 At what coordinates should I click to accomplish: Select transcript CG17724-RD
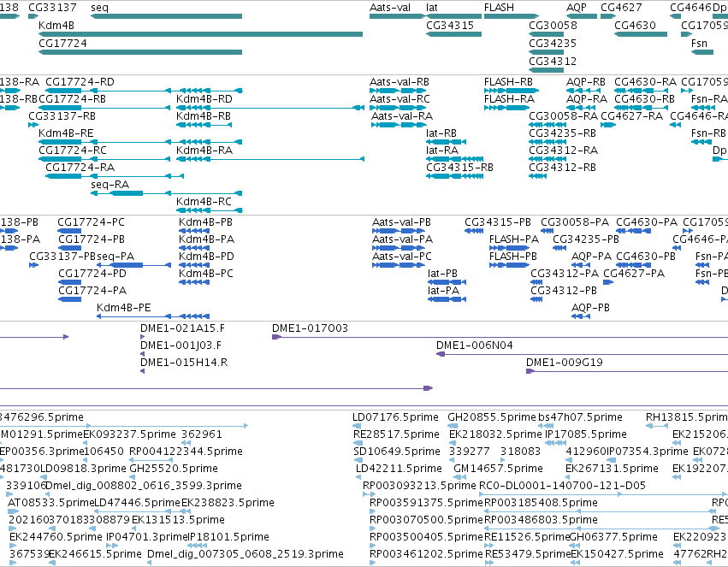[x=80, y=82]
